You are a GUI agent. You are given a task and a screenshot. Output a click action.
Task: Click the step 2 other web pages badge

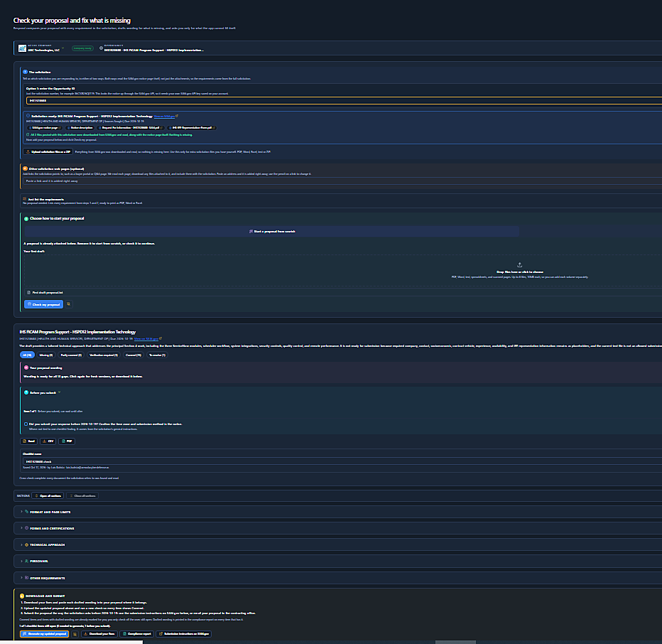pyautogui.click(x=25, y=168)
